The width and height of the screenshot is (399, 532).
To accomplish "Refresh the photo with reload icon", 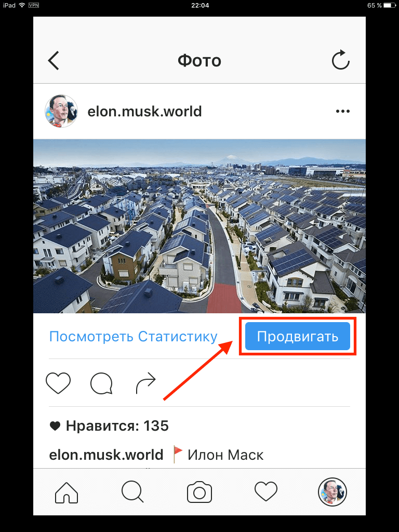I will [340, 60].
